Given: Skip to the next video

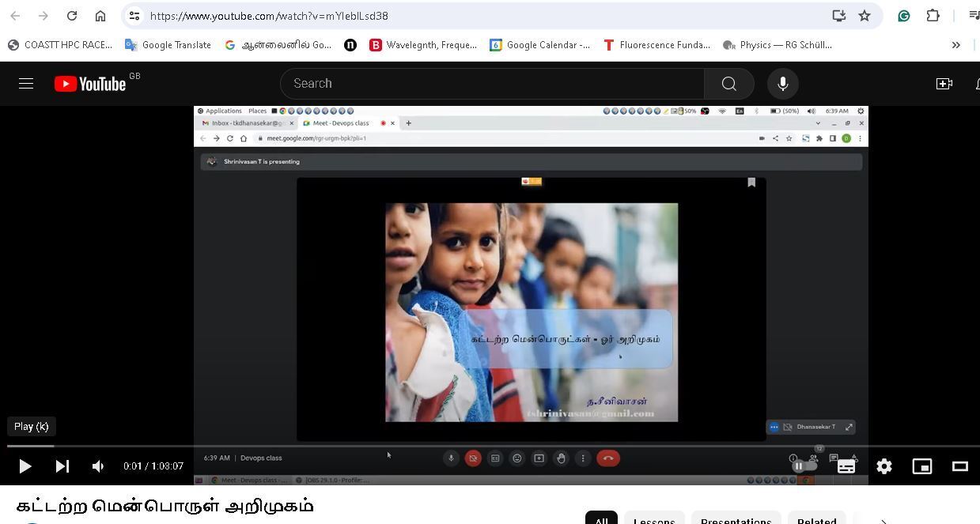Looking at the screenshot, I should 62,466.
